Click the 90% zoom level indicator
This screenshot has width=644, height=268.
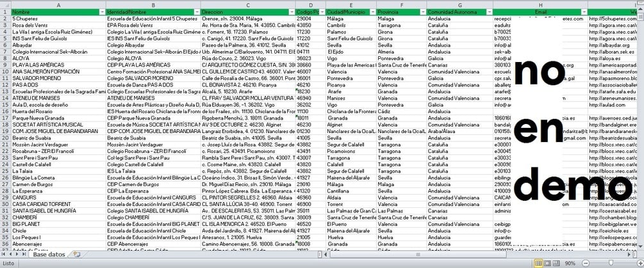point(570,263)
